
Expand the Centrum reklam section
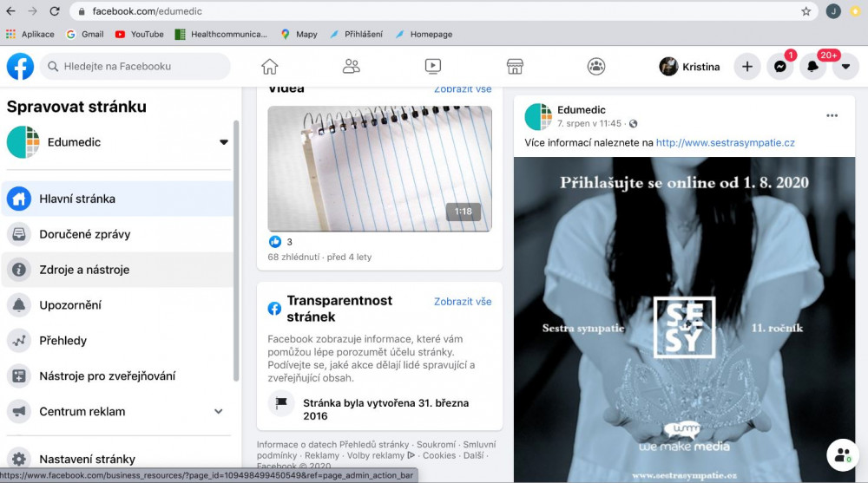[x=219, y=412]
